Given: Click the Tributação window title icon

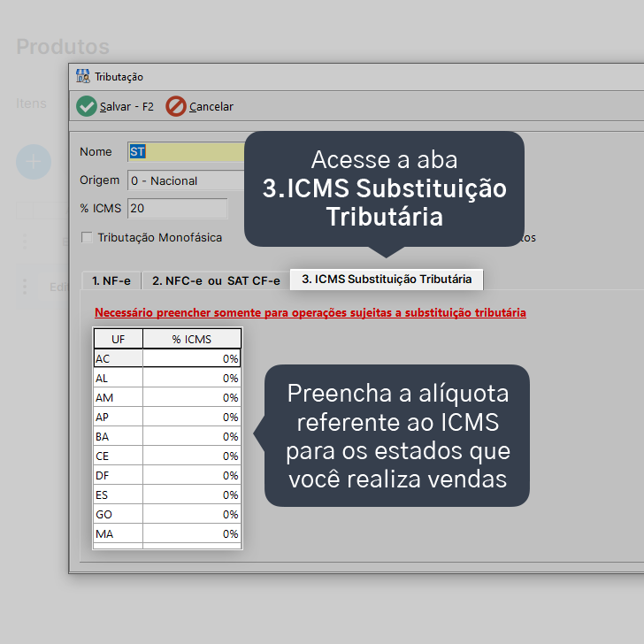Looking at the screenshot, I should 82,76.
